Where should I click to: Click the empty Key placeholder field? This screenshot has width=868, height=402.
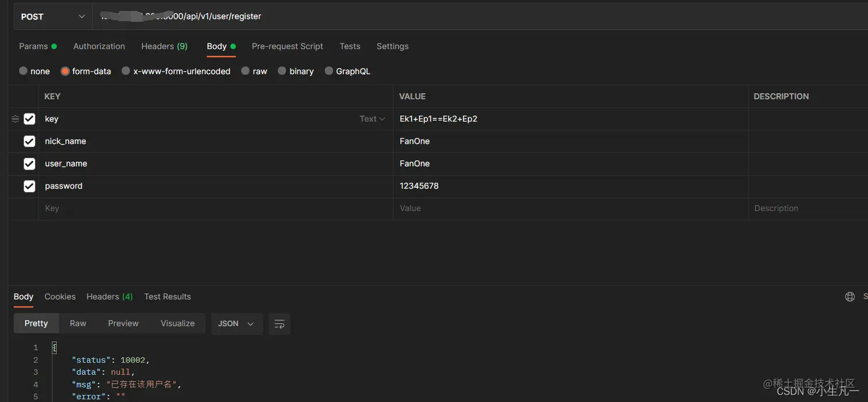[x=215, y=208]
